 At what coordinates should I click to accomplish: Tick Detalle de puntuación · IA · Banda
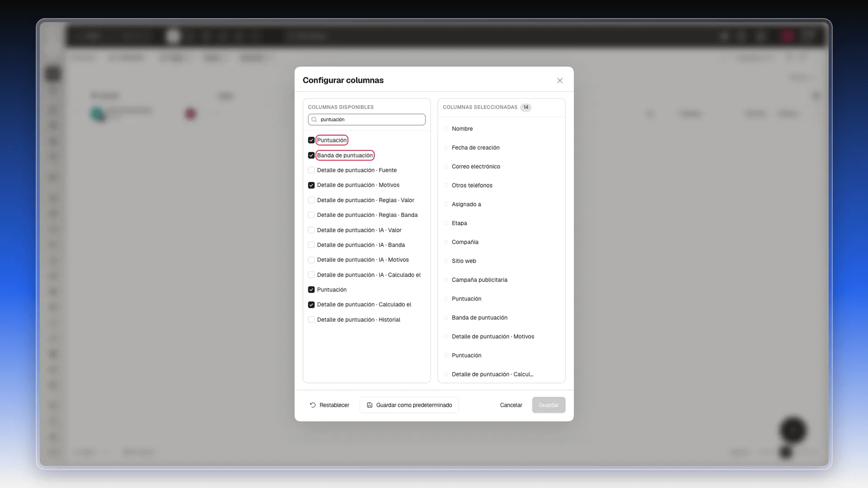(311, 245)
